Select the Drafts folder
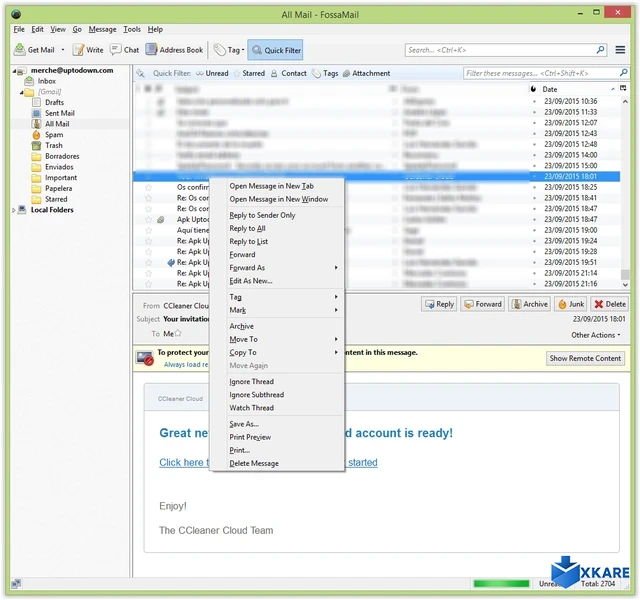 pyautogui.click(x=54, y=102)
